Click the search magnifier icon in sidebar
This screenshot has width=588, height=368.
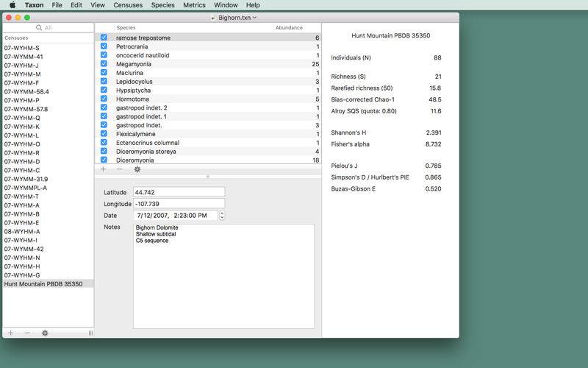39,28
